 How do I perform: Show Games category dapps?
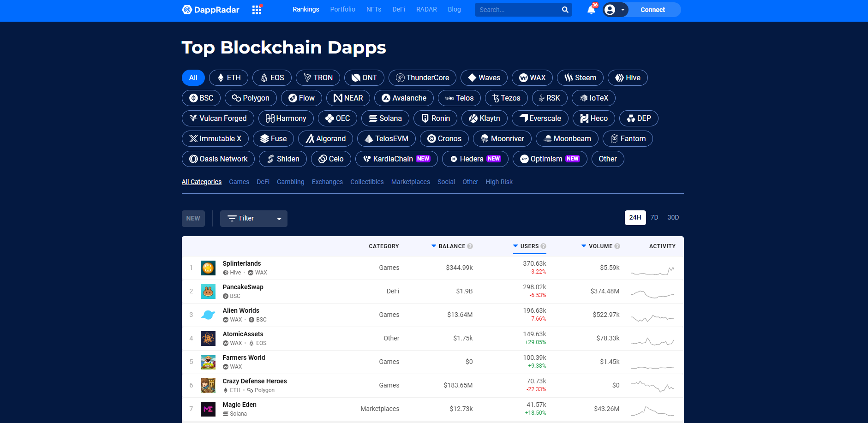[239, 182]
